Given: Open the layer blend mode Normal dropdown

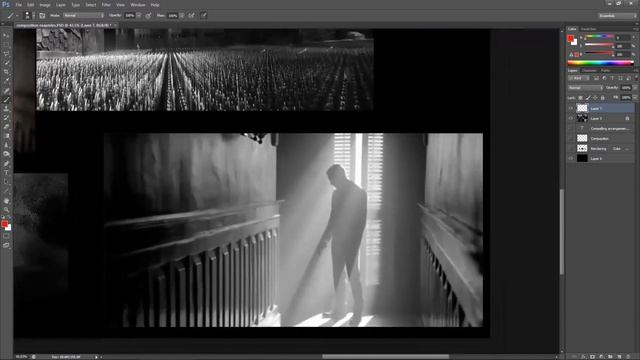Looking at the screenshot, I should click(585, 88).
